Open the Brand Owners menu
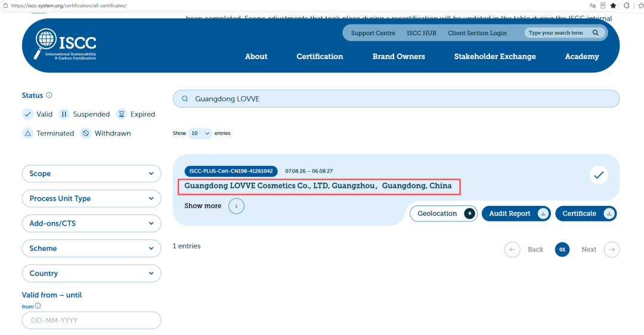Image resolution: width=644 pixels, height=335 pixels. click(x=399, y=56)
